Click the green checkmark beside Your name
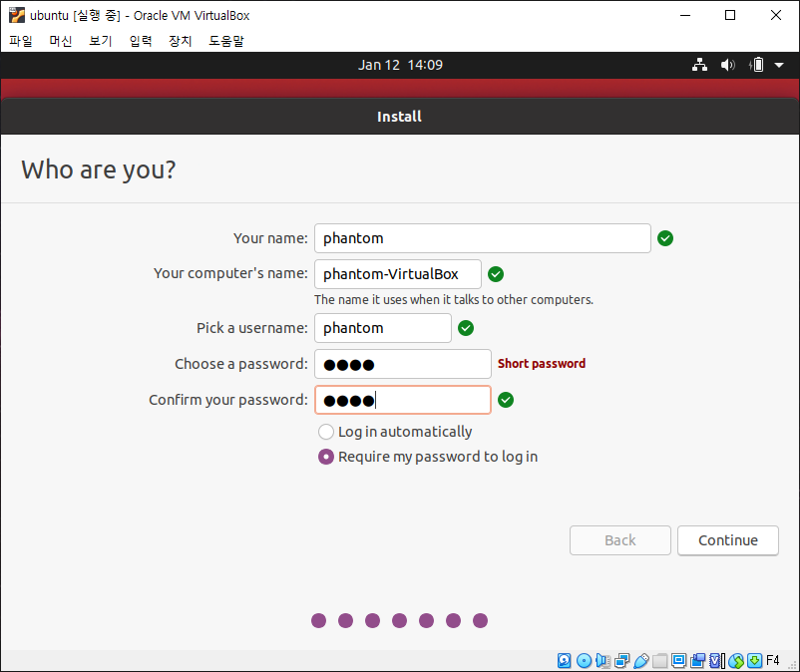This screenshot has width=800, height=672. click(x=664, y=238)
